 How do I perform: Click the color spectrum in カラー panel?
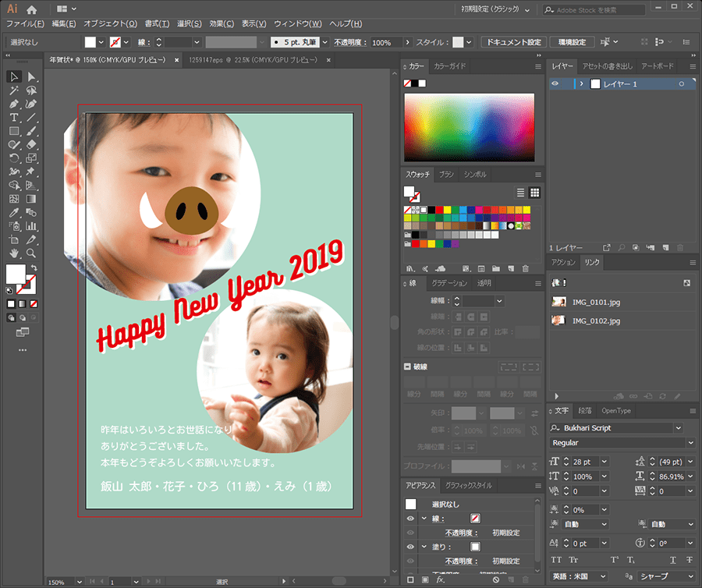coord(469,127)
